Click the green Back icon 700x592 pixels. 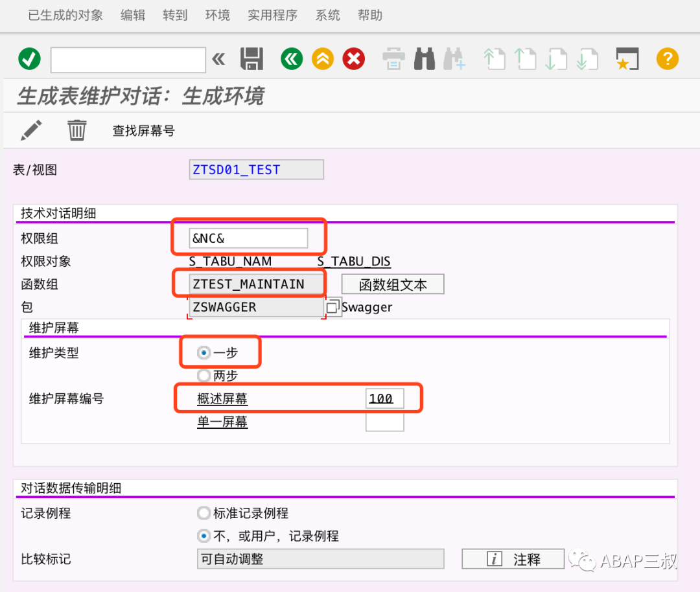tap(292, 59)
